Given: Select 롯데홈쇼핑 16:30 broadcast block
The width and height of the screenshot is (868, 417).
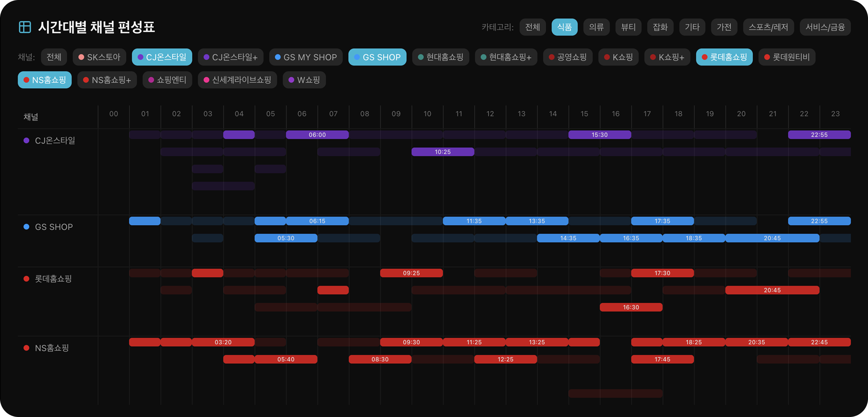Looking at the screenshot, I should tap(631, 307).
